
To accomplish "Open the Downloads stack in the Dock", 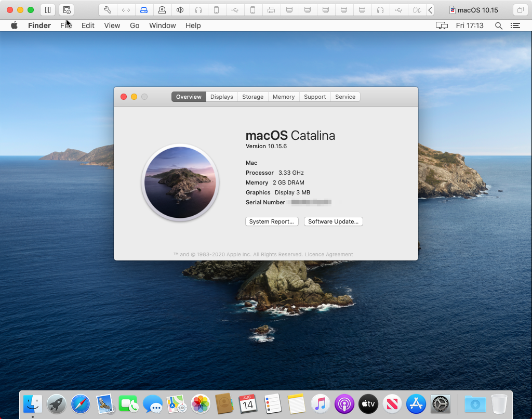I will point(475,404).
